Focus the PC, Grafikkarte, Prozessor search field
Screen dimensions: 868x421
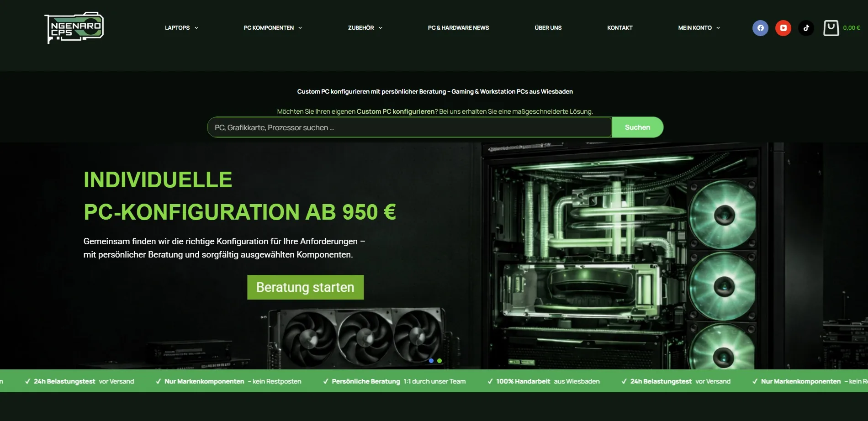[409, 127]
